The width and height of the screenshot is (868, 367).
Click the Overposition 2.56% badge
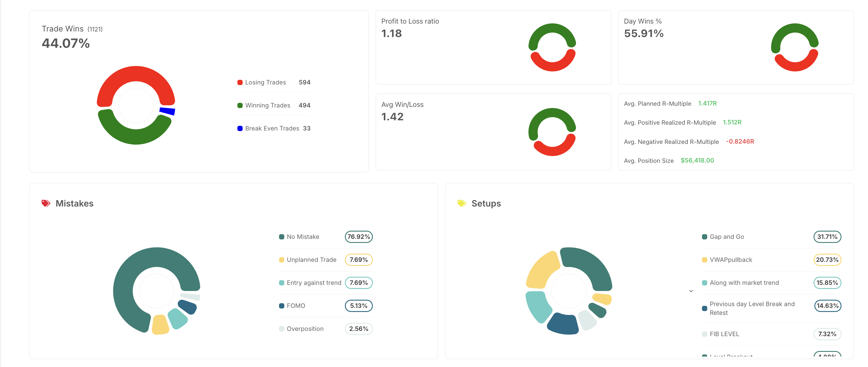tap(359, 329)
